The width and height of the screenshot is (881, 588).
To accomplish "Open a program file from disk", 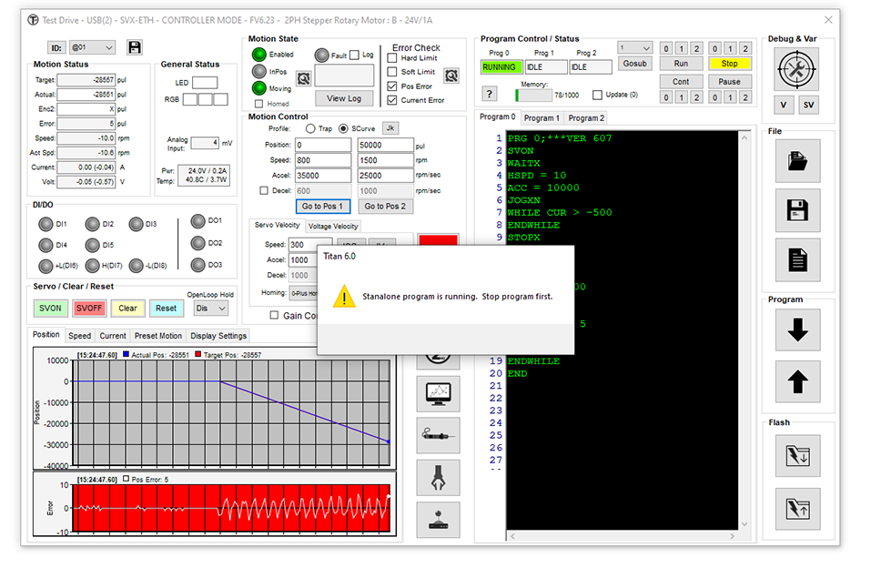I will coord(798,161).
